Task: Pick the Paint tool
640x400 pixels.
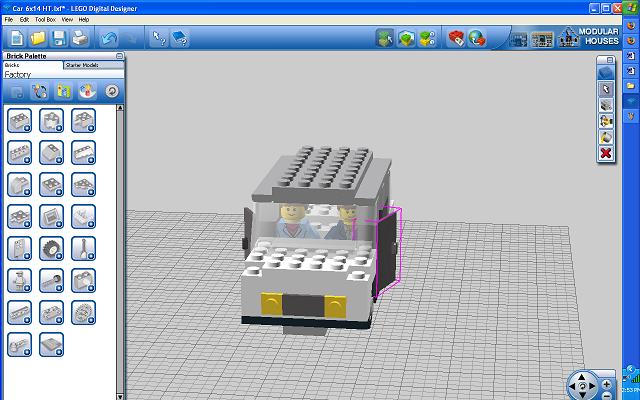Action: pos(606,137)
